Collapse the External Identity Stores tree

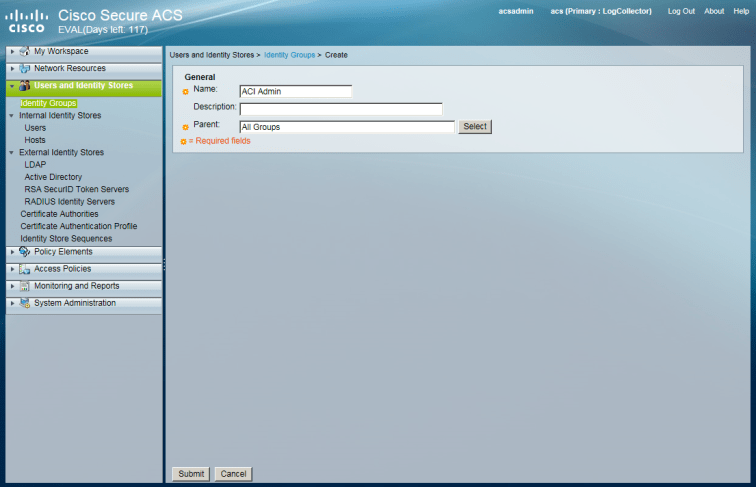13,153
